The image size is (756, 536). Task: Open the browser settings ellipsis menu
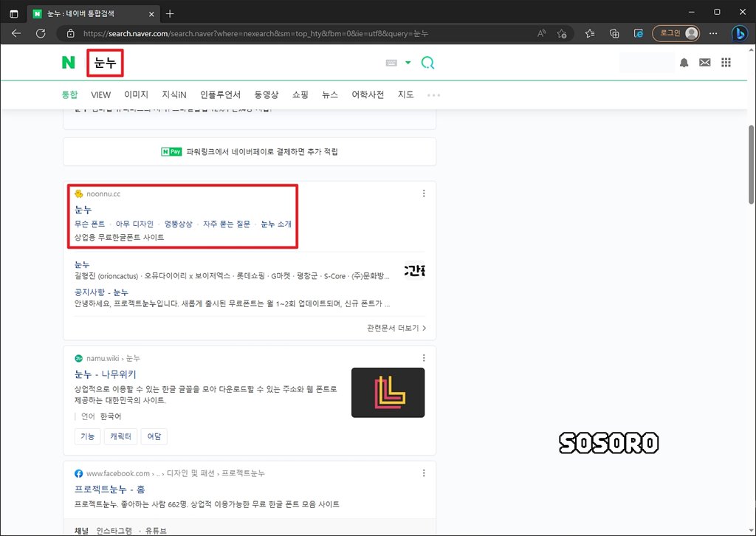coord(713,33)
